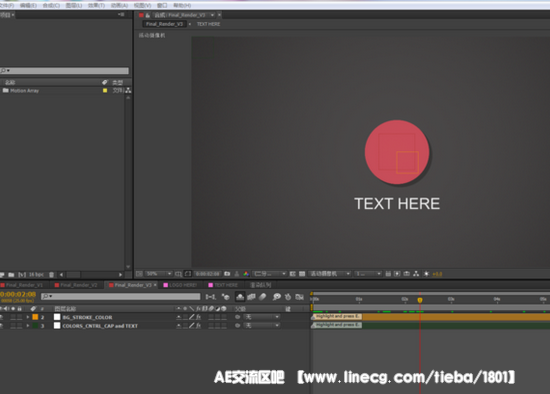Open the render queue tab

[261, 285]
